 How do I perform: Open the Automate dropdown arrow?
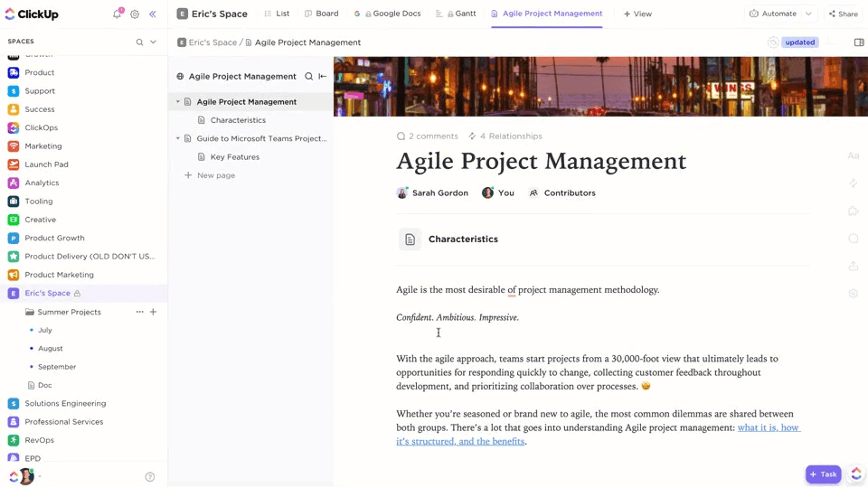808,14
